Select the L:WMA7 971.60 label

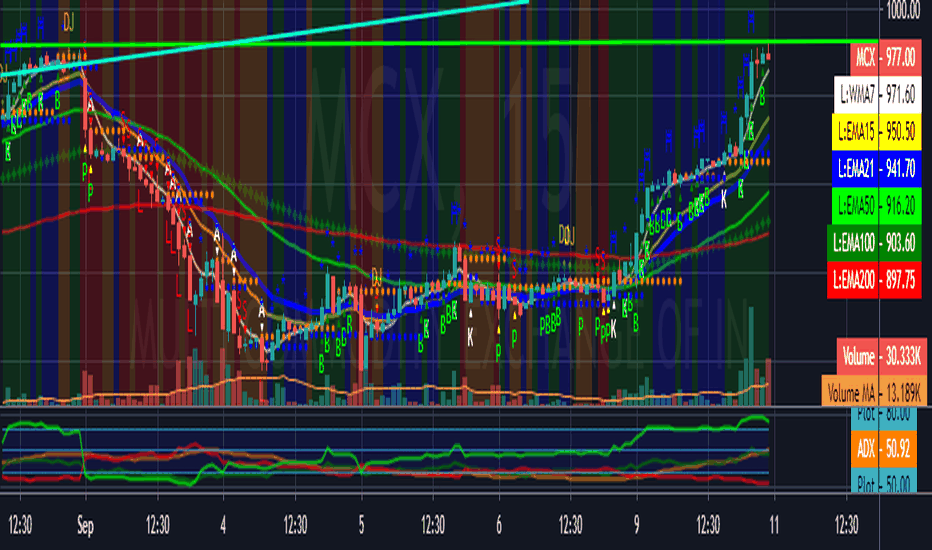pyautogui.click(x=877, y=93)
